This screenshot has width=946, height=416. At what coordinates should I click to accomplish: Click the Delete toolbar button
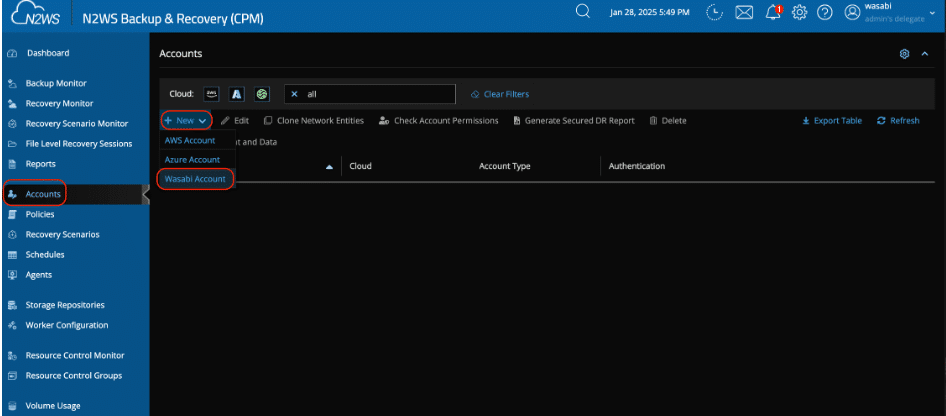(x=668, y=121)
